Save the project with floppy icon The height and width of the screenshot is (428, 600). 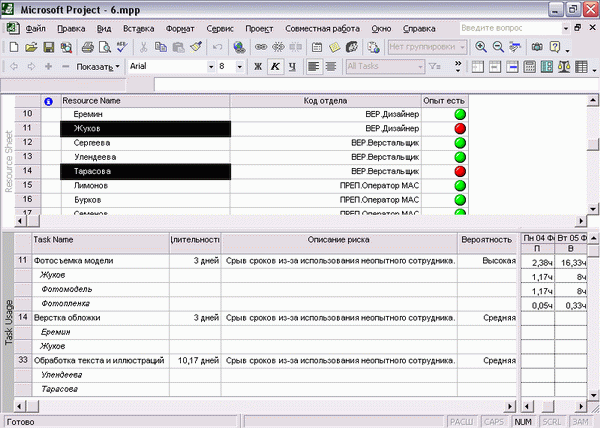(x=49, y=47)
